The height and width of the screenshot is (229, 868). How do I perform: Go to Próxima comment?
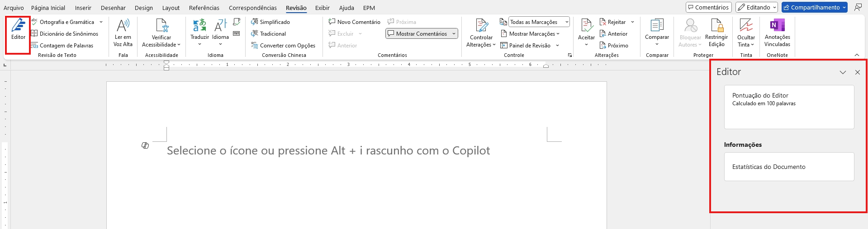(402, 22)
